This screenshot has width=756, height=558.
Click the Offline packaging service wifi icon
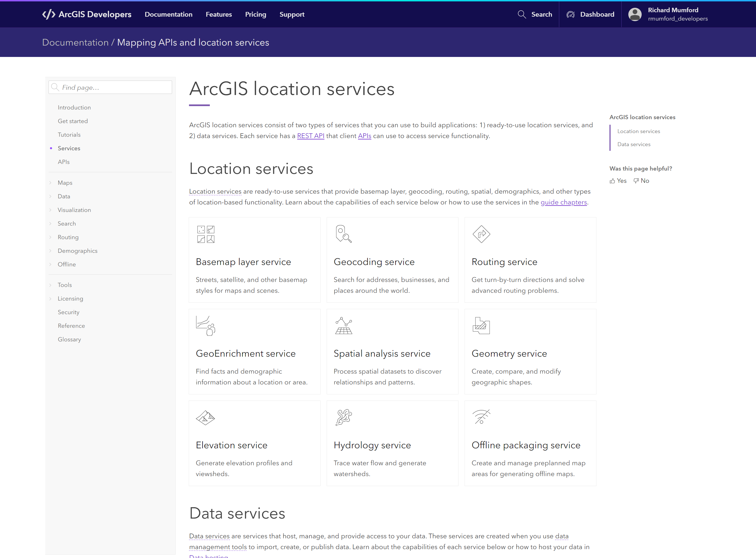point(481,417)
